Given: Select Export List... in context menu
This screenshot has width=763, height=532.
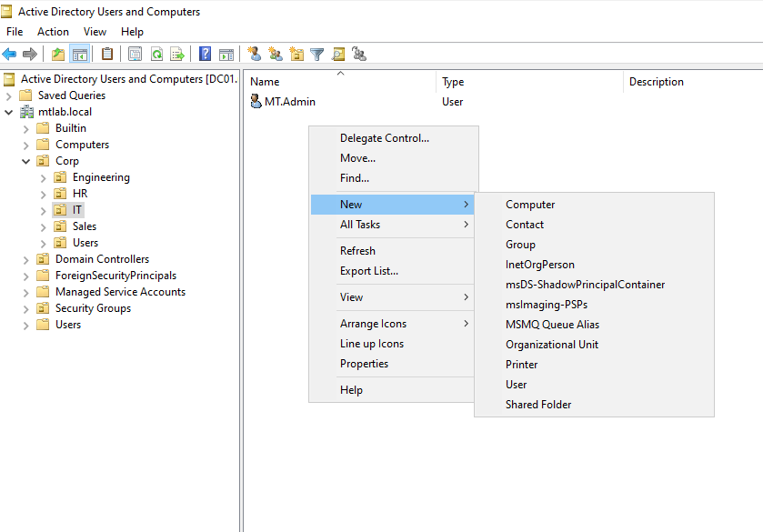Looking at the screenshot, I should click(392, 271).
